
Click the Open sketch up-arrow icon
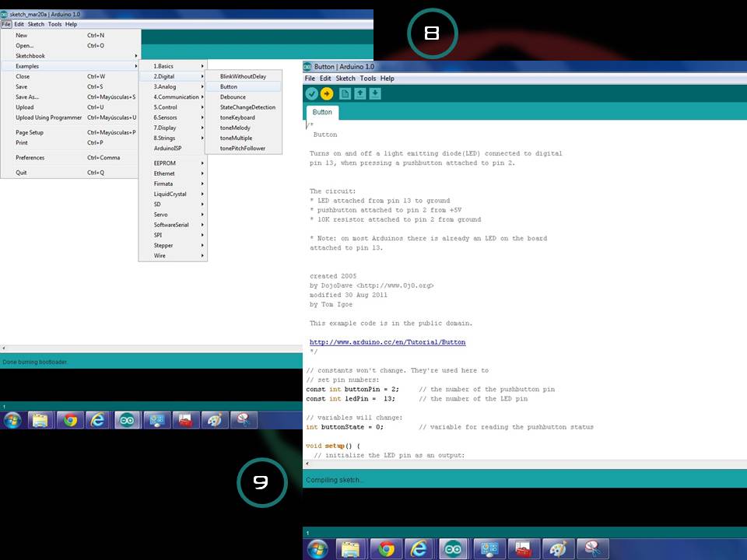pos(360,94)
